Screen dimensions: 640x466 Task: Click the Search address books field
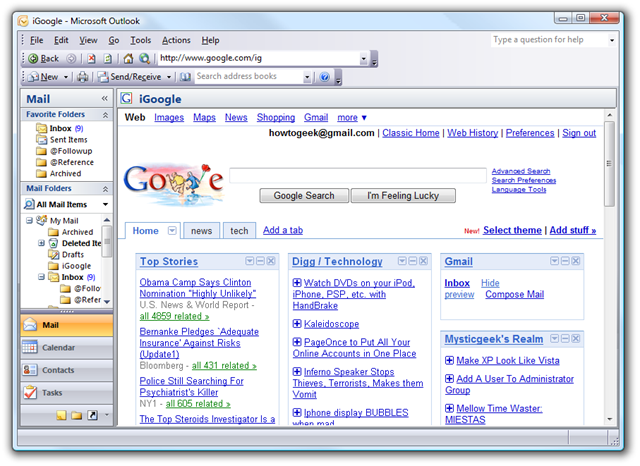click(x=249, y=77)
